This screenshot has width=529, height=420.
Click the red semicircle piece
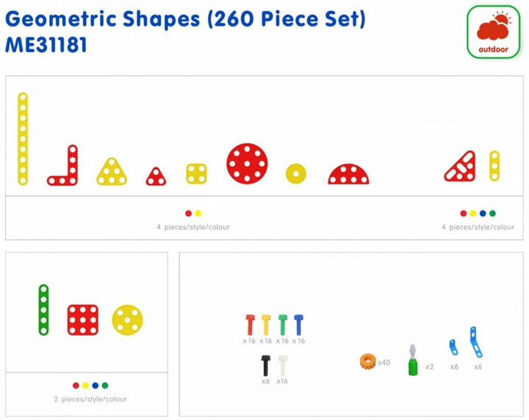pyautogui.click(x=348, y=175)
